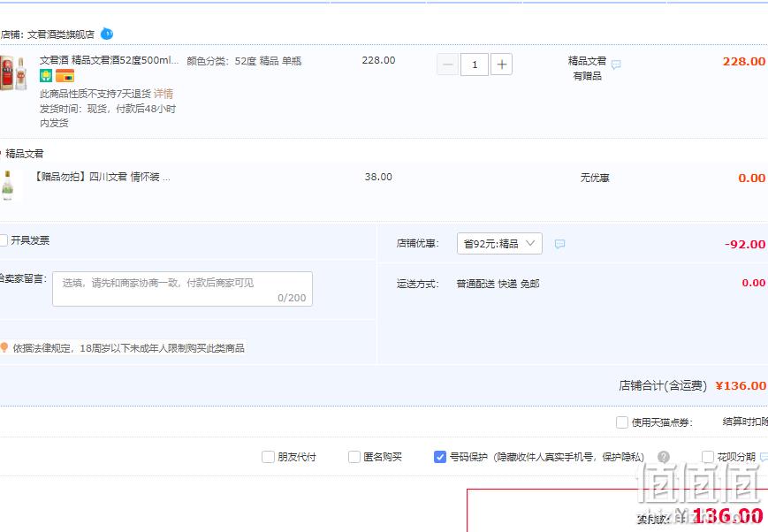
Task: Click the question mark help icon after 号码保护
Action: point(664,457)
